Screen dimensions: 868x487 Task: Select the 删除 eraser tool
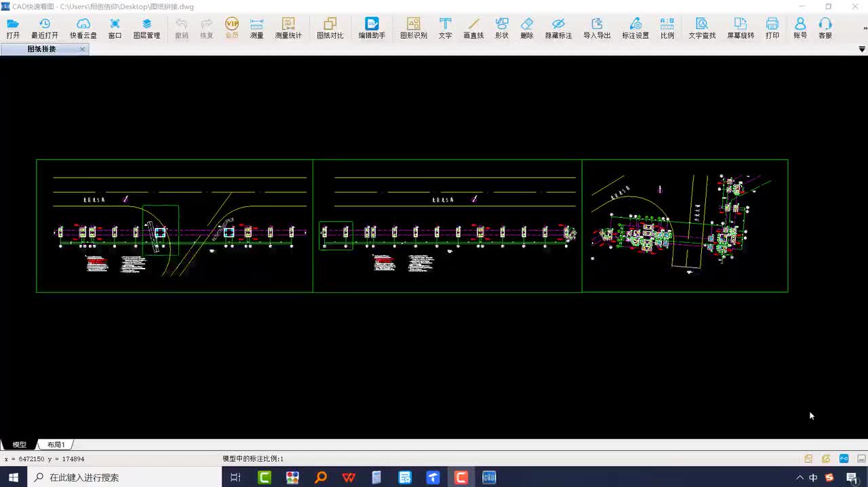527,28
